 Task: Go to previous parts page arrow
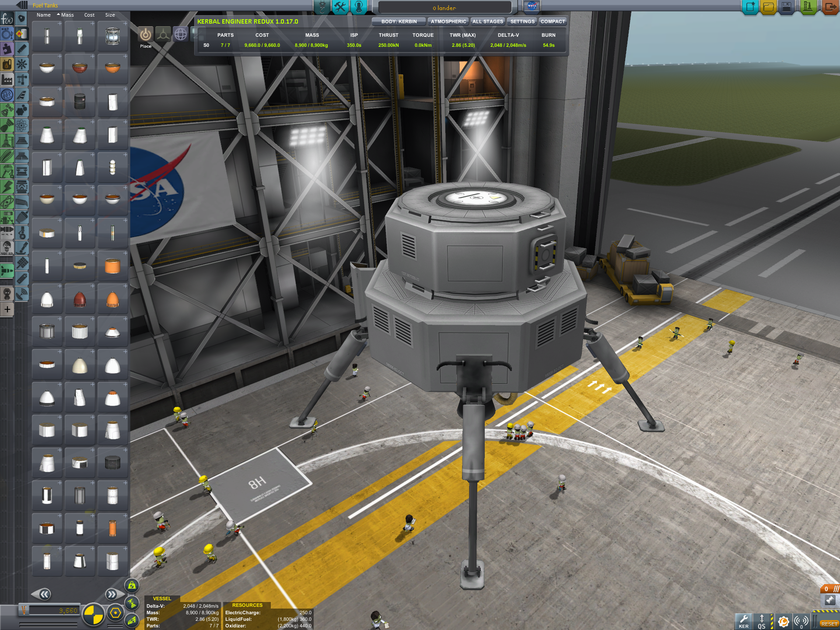pos(44,594)
